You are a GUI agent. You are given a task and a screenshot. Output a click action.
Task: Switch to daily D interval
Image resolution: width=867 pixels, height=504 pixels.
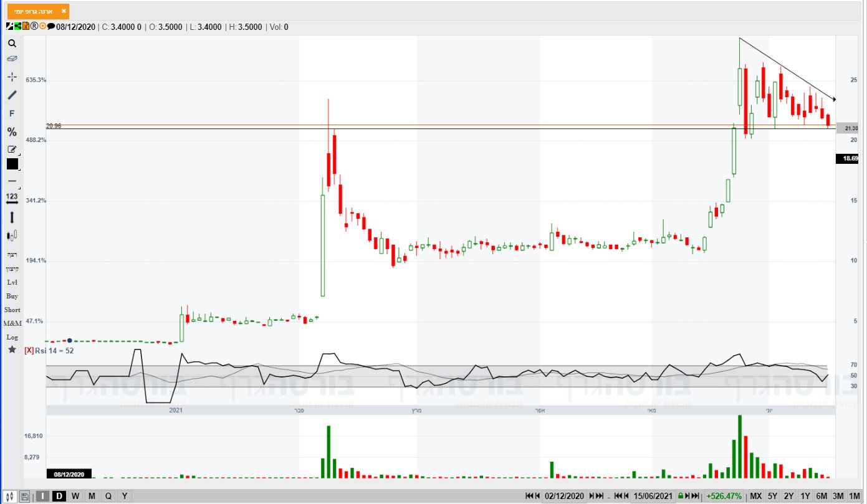[59, 496]
